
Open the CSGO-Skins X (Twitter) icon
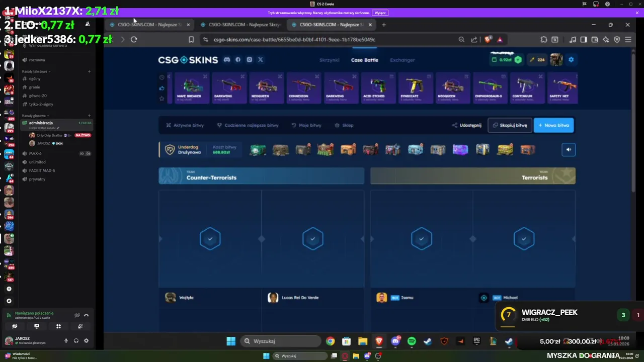[260, 59]
